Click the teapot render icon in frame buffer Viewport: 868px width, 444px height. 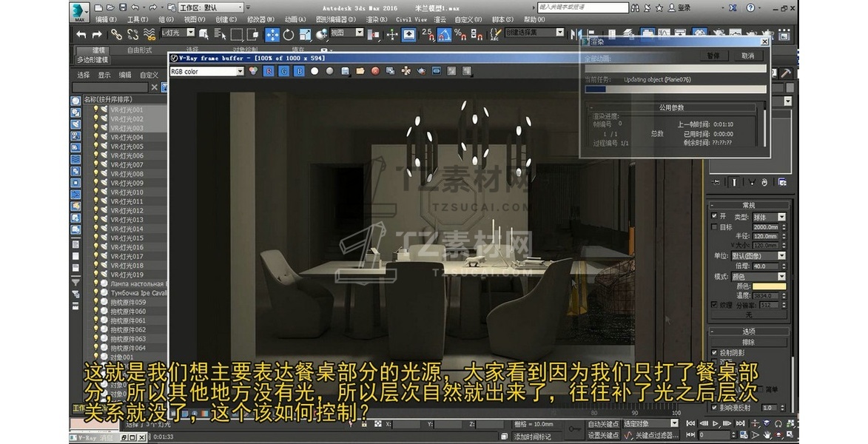tap(421, 71)
